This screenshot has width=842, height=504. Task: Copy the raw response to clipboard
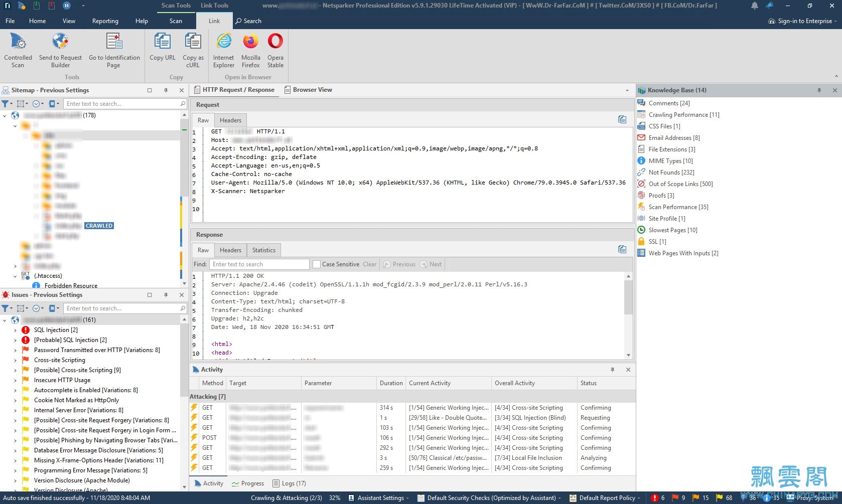tap(622, 249)
